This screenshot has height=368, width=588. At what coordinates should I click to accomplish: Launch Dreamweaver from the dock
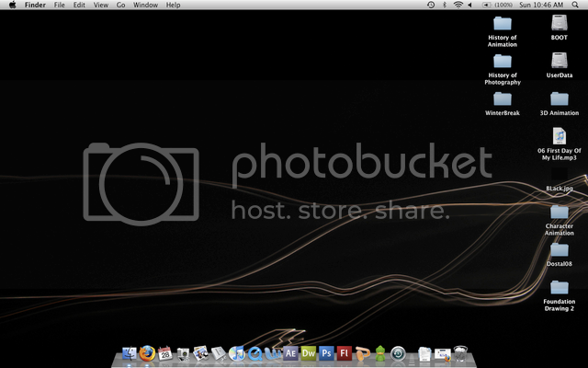pyautogui.click(x=309, y=353)
